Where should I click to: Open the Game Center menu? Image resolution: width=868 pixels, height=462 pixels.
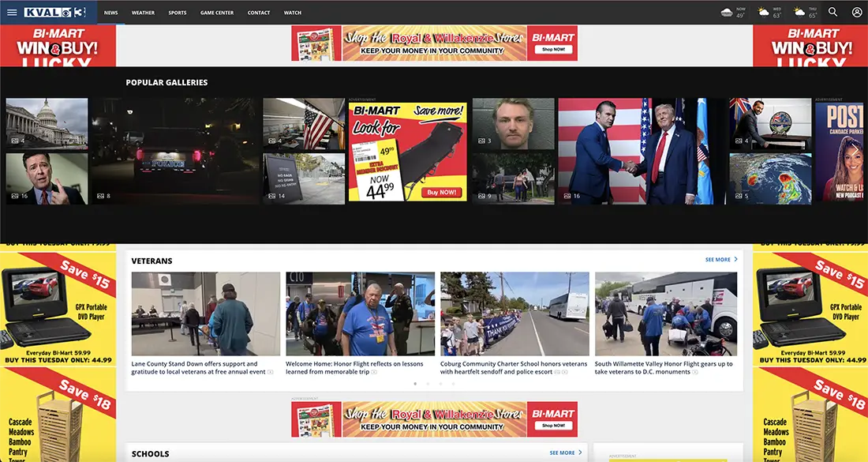[x=217, y=12]
